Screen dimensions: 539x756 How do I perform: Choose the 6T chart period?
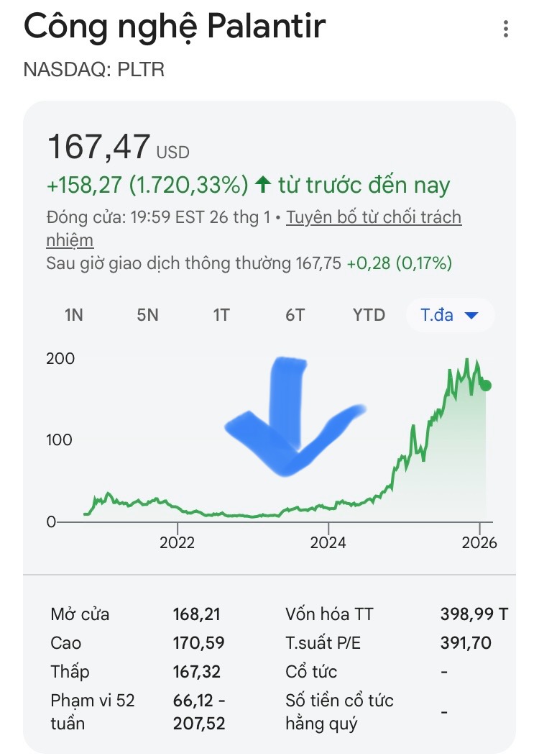(295, 315)
